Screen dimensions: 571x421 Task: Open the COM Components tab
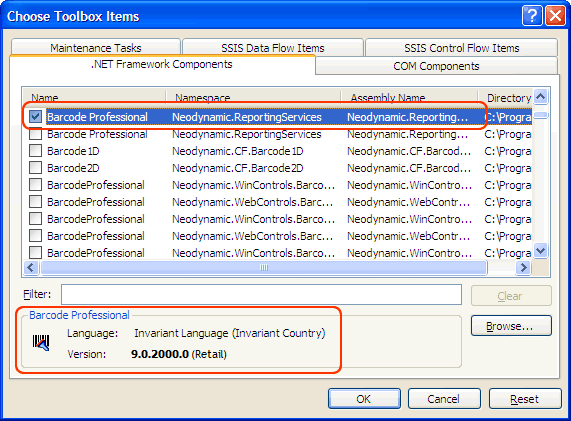pyautogui.click(x=436, y=66)
